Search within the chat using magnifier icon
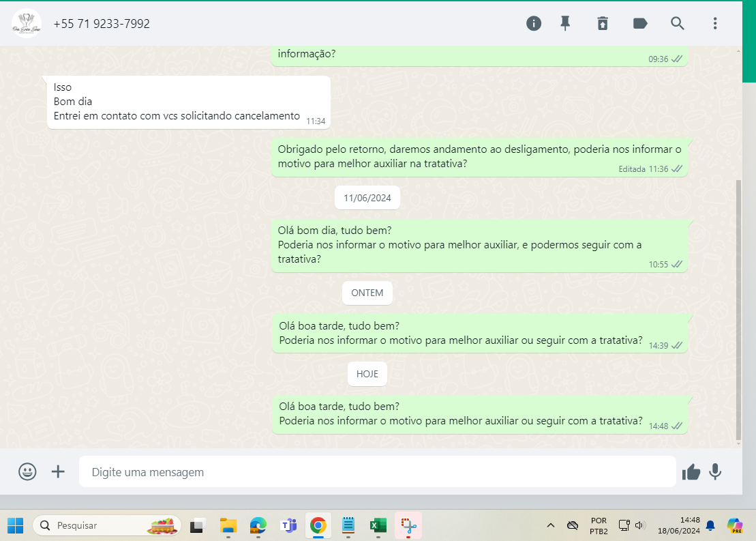The width and height of the screenshot is (756, 541). click(x=678, y=24)
